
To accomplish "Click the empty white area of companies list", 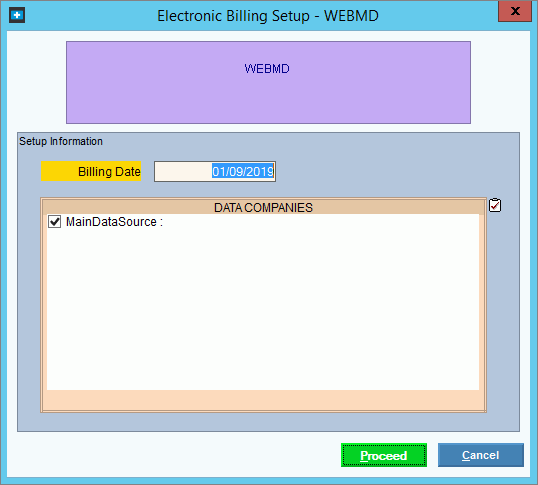I will click(x=263, y=309).
